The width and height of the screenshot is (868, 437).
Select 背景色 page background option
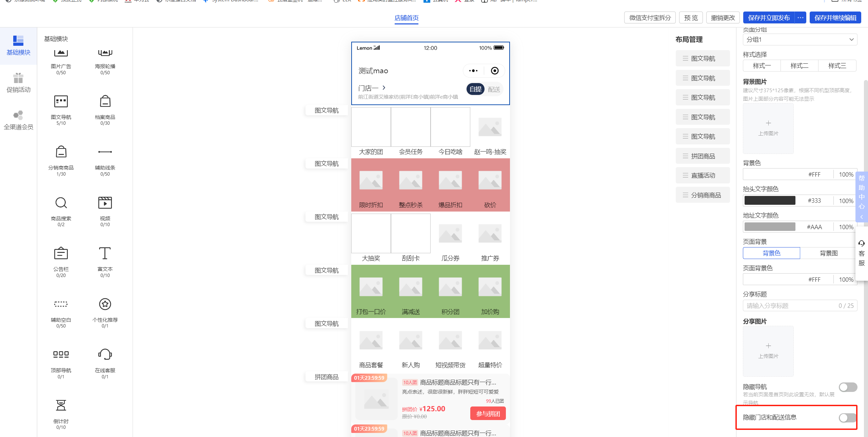(x=771, y=253)
